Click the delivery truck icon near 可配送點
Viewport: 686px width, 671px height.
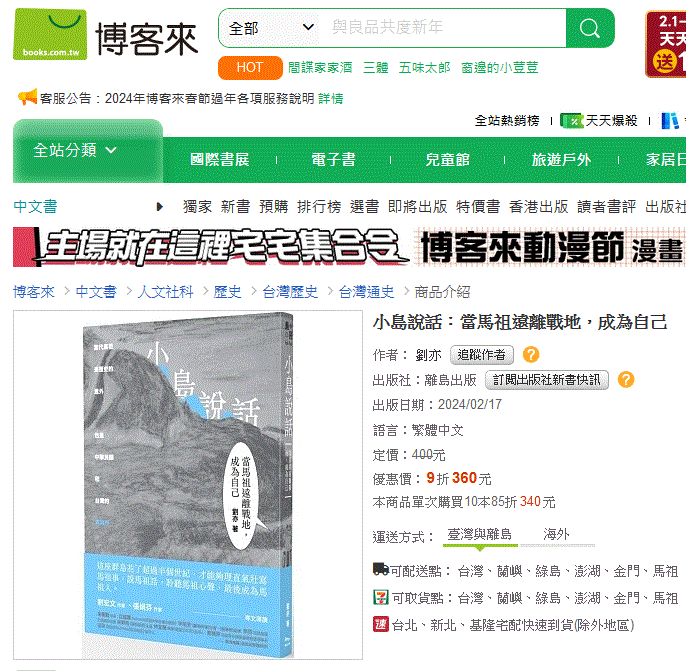pos(381,569)
